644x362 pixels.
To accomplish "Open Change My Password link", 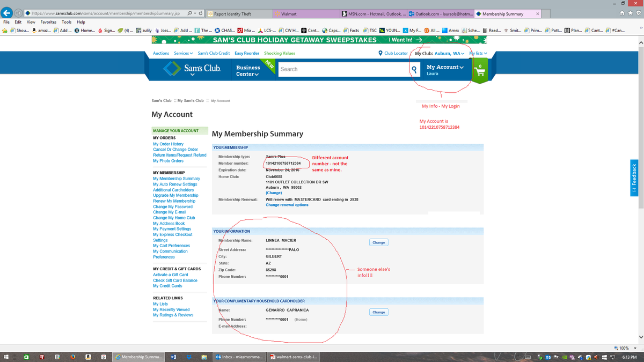I will 173,206.
